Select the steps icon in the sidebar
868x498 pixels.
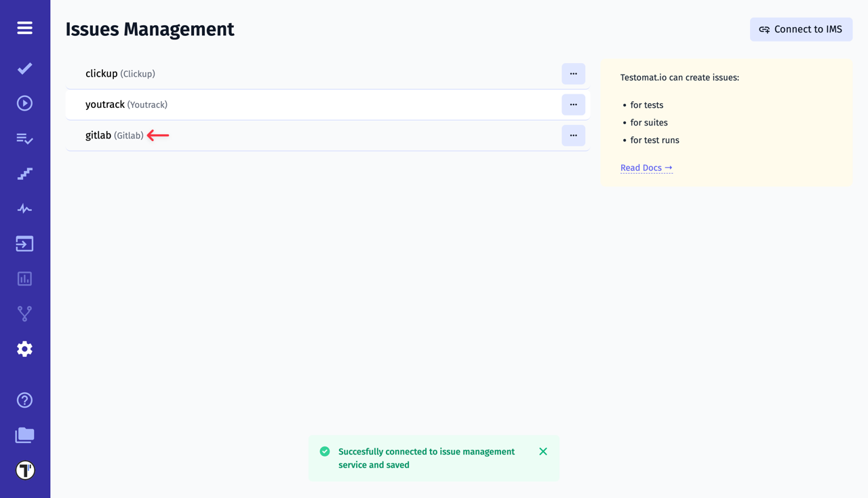click(x=24, y=173)
